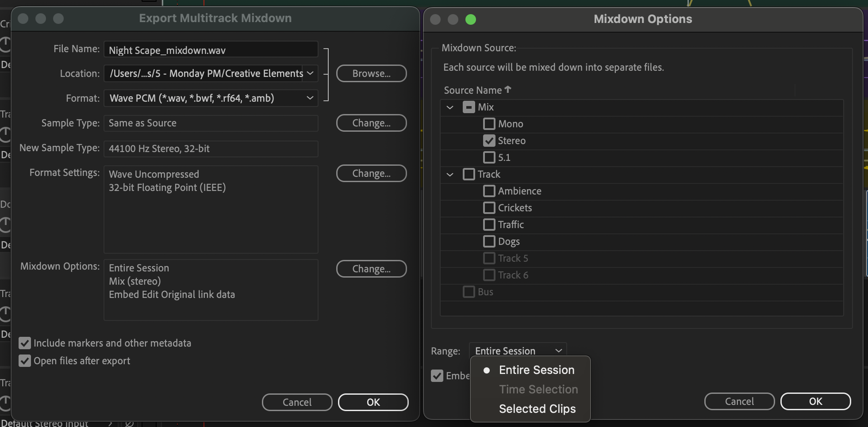The width and height of the screenshot is (868, 427).
Task: Uncheck the Stereo mix checkbox
Action: 489,141
